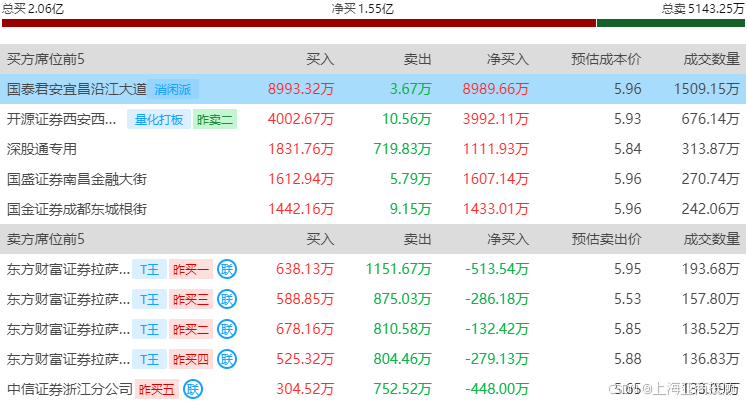Image resolution: width=747 pixels, height=402 pixels.
Task: Click the 昨买五 tag
Action: [157, 390]
